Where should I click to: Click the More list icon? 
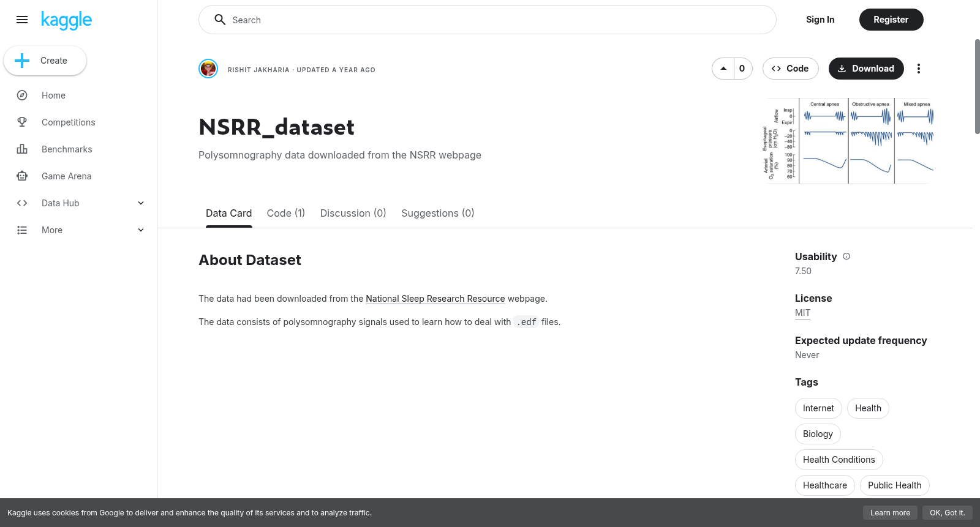(x=22, y=230)
